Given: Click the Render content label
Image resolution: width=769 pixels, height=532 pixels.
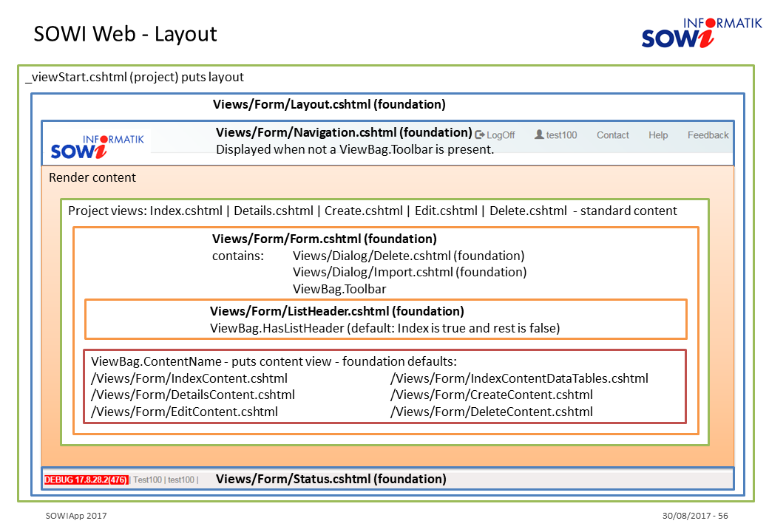Looking at the screenshot, I should click(x=92, y=177).
